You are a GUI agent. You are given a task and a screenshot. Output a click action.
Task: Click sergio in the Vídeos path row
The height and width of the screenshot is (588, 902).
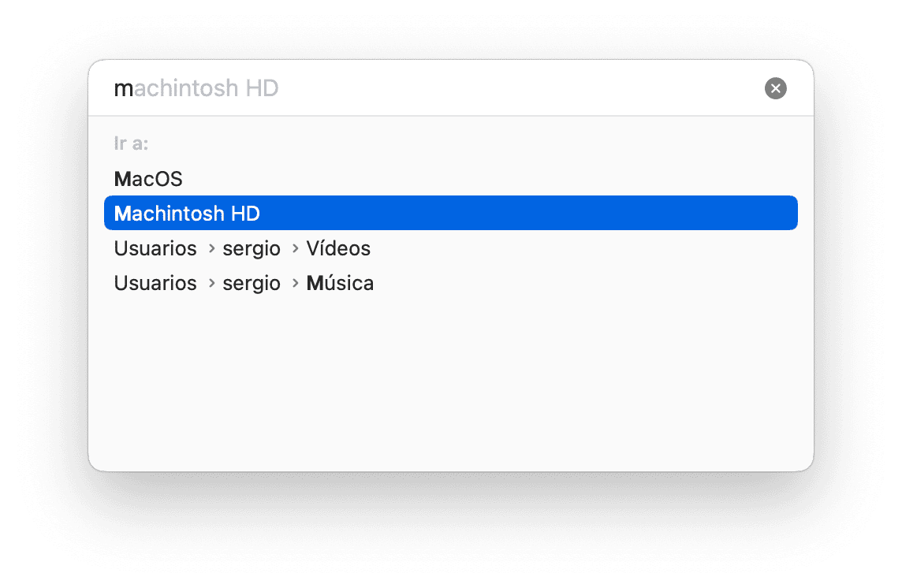[x=252, y=249]
